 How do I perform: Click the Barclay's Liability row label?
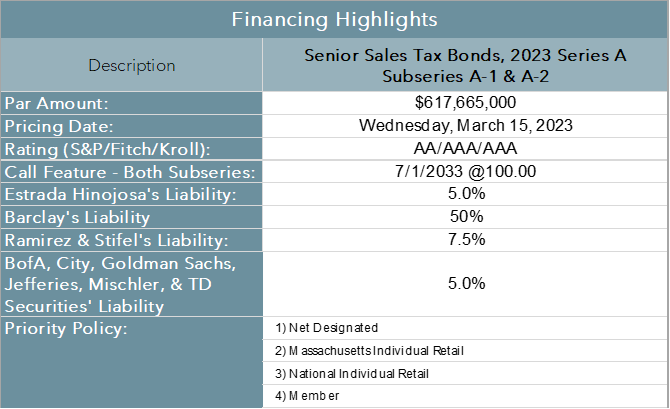point(131,217)
